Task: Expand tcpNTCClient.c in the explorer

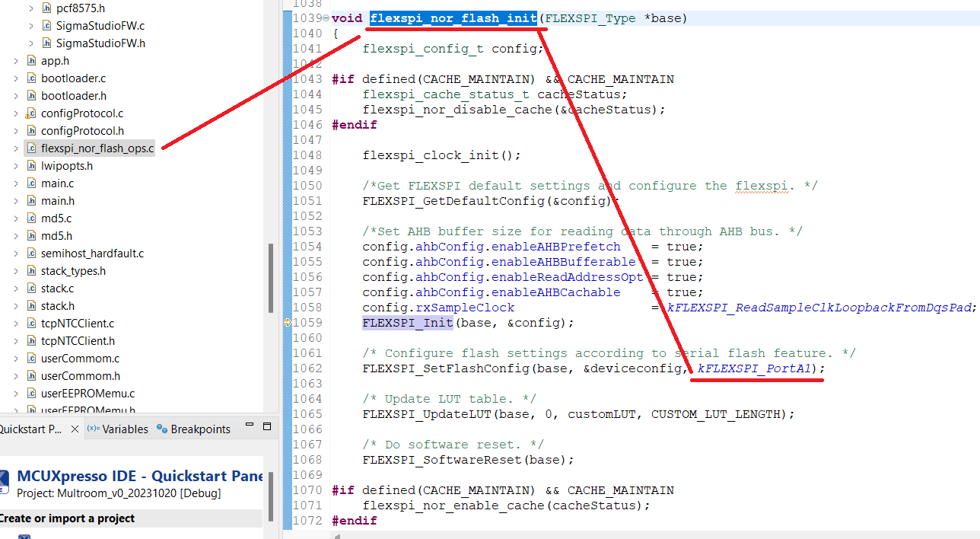Action: (x=17, y=323)
